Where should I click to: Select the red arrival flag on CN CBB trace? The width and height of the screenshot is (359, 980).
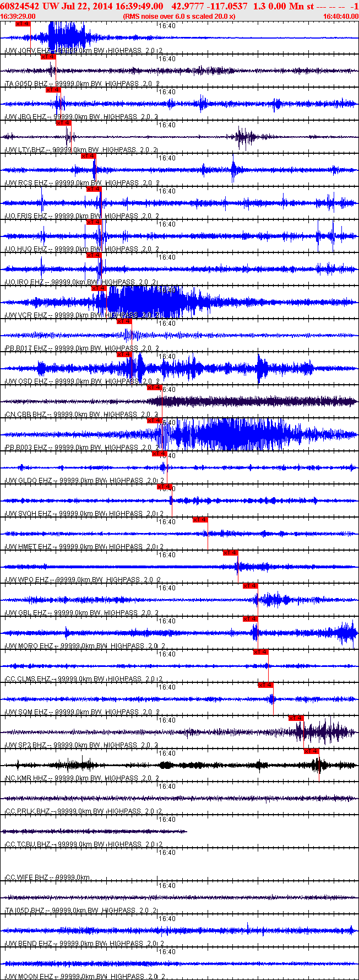coord(154,387)
